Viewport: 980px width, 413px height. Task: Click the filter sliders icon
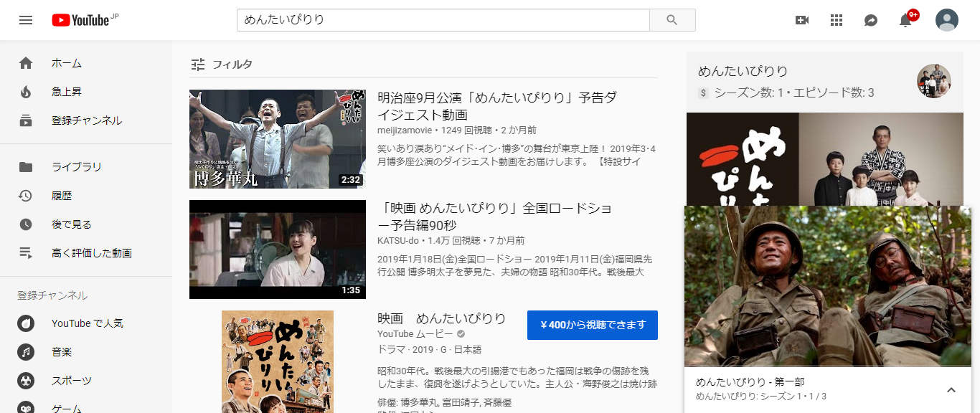click(198, 65)
